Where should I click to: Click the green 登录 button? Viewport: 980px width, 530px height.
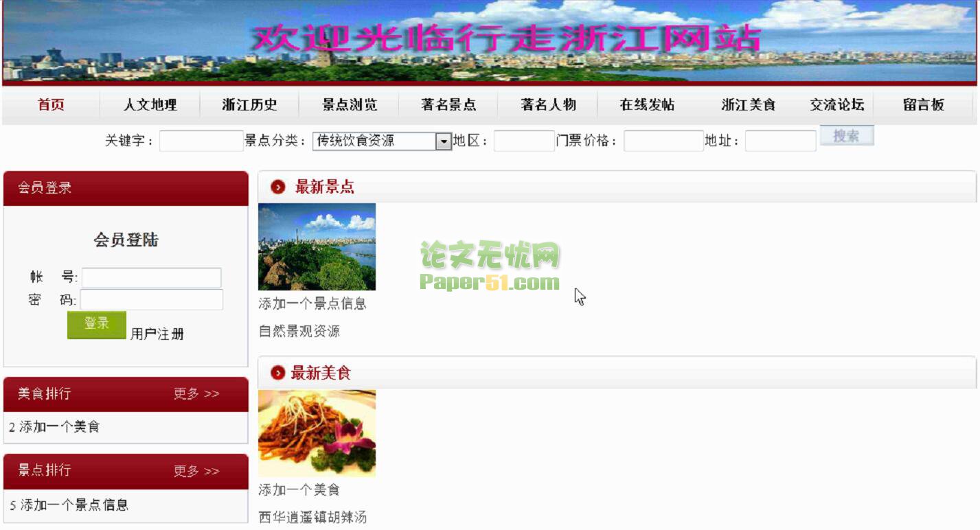[x=97, y=325]
